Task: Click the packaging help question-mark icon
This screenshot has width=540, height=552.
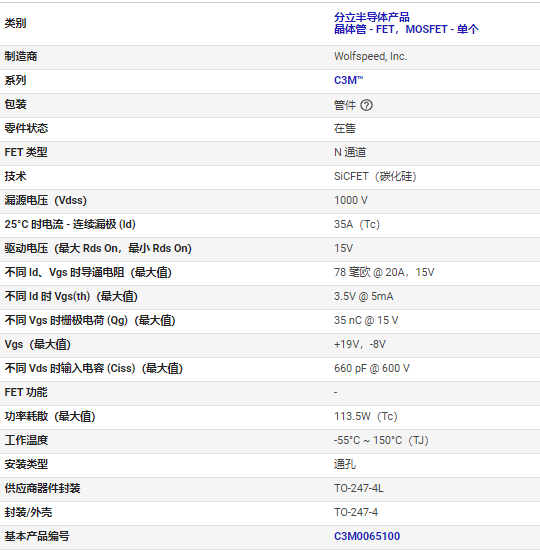Action: click(x=366, y=105)
